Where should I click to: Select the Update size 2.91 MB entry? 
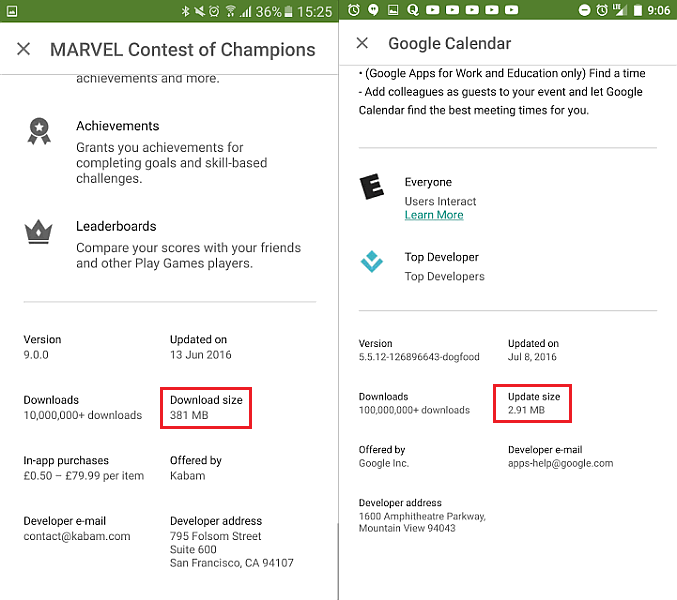click(x=534, y=403)
